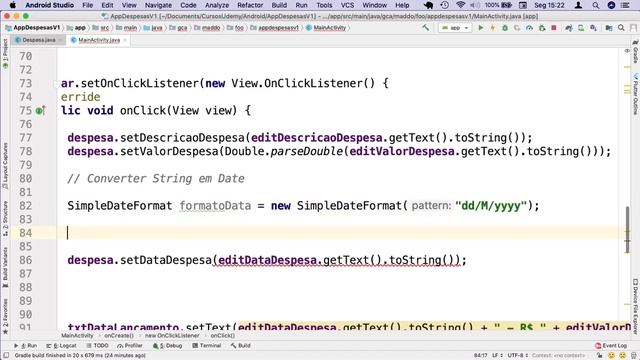Open the Profiler tool window

(130, 345)
